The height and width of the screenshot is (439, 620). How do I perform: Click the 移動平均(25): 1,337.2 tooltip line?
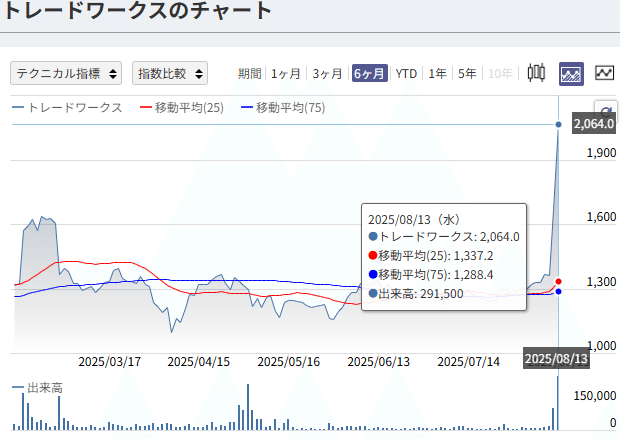tap(431, 256)
